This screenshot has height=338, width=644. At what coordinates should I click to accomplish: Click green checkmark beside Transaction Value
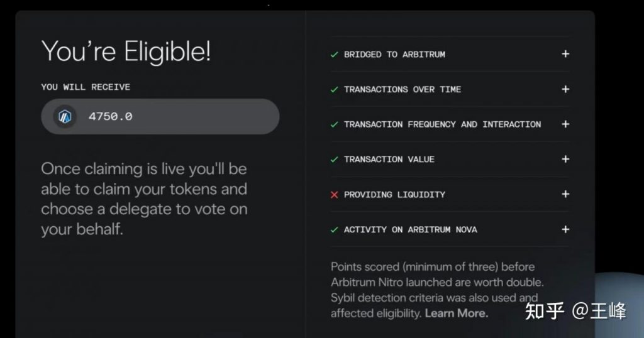(x=335, y=160)
